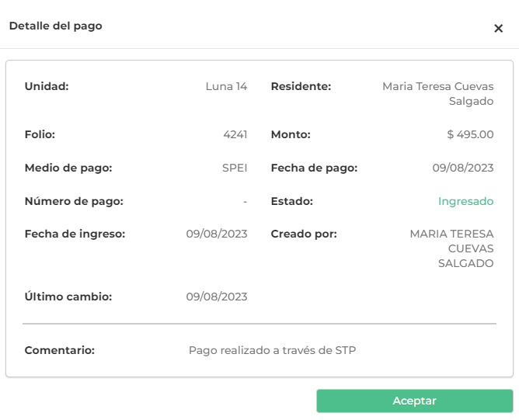The width and height of the screenshot is (519, 420).
Task: Click the Estado field label
Action: pyautogui.click(x=292, y=201)
